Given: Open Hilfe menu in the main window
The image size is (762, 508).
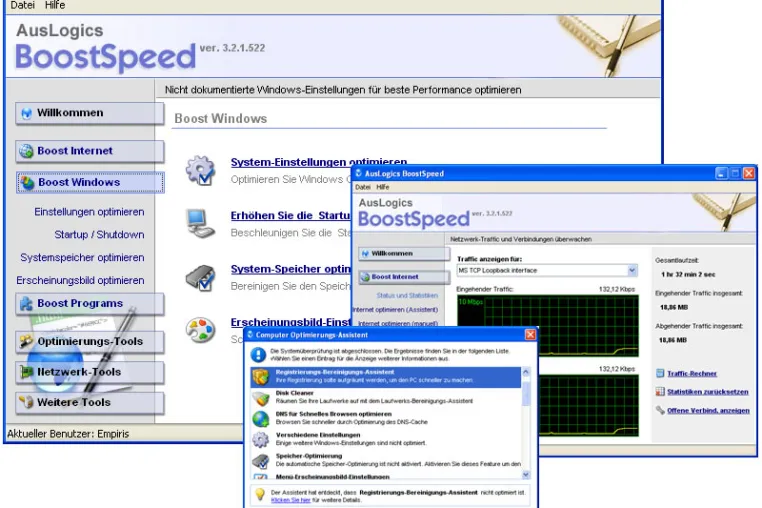Looking at the screenshot, I should click(54, 5).
